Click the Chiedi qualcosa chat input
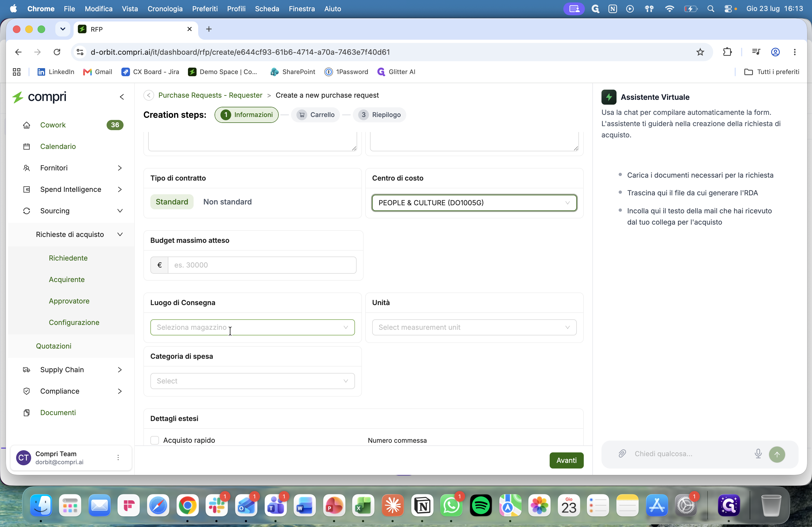 coord(689,454)
